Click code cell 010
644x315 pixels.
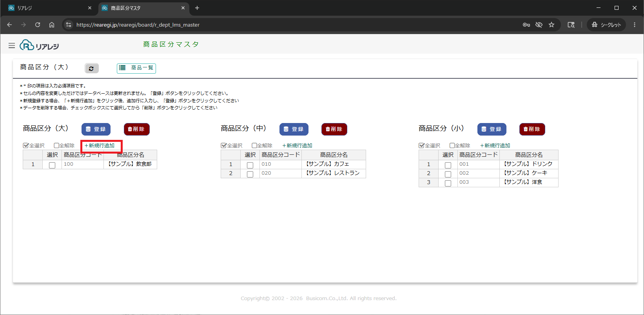click(281, 164)
